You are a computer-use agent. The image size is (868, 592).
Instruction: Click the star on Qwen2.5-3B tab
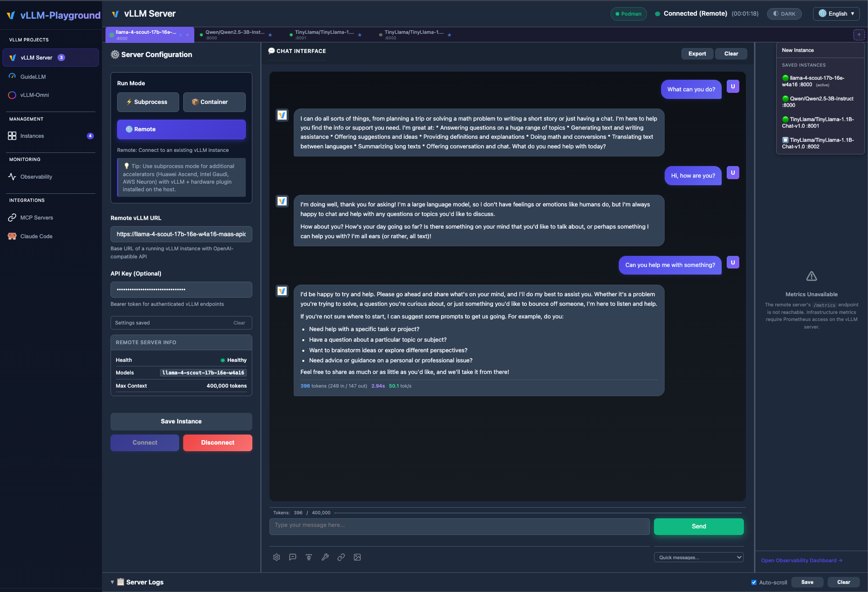(x=270, y=35)
